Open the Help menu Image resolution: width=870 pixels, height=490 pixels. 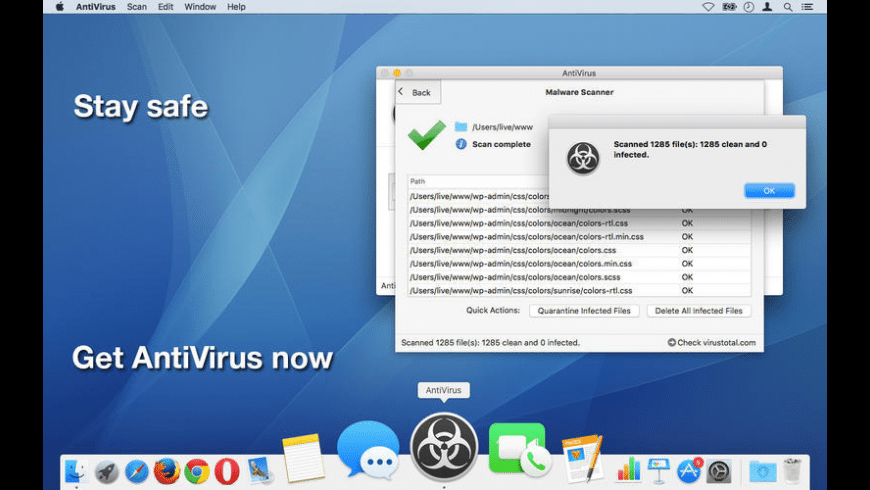[x=236, y=7]
